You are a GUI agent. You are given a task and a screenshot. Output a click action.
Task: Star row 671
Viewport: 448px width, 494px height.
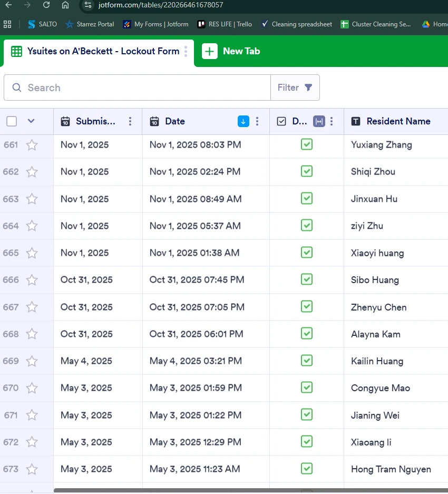[x=32, y=415]
